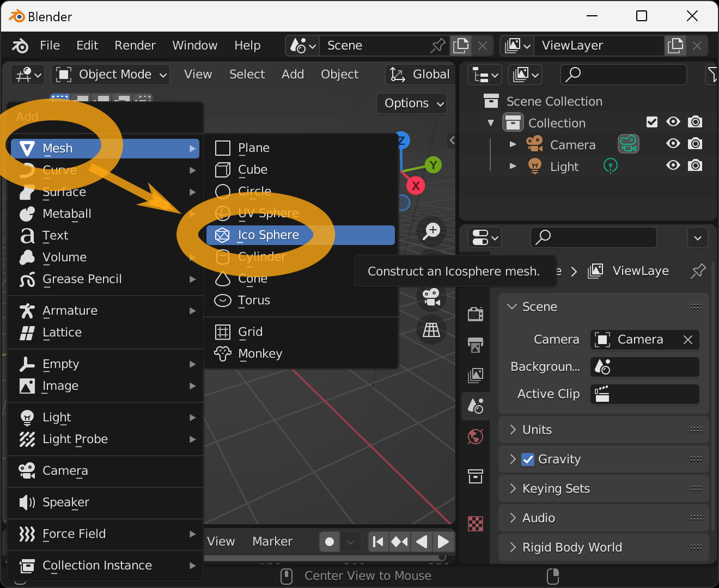
Task: Click the outliner search field
Action: (x=623, y=75)
